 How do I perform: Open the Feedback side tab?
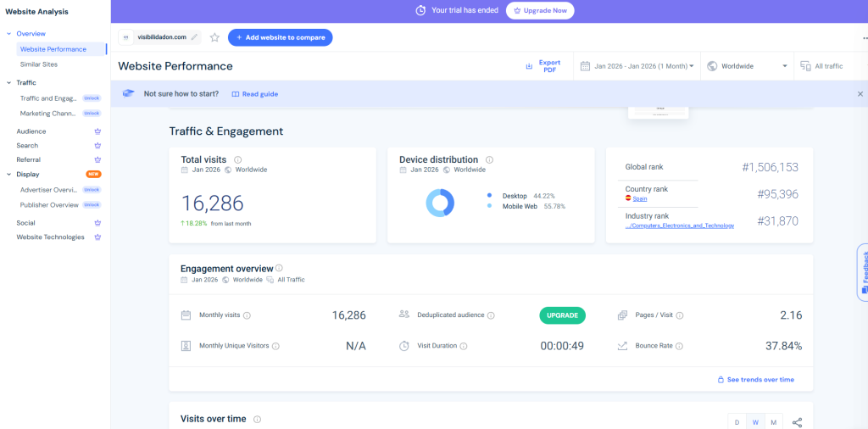pos(862,272)
